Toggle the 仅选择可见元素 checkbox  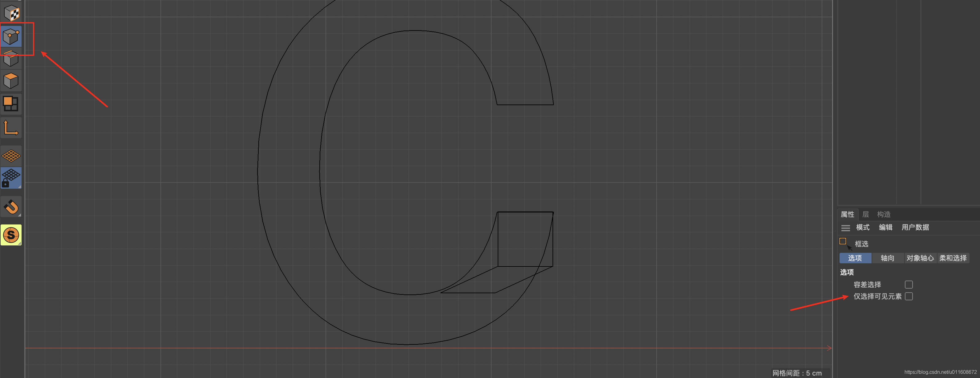tap(909, 297)
